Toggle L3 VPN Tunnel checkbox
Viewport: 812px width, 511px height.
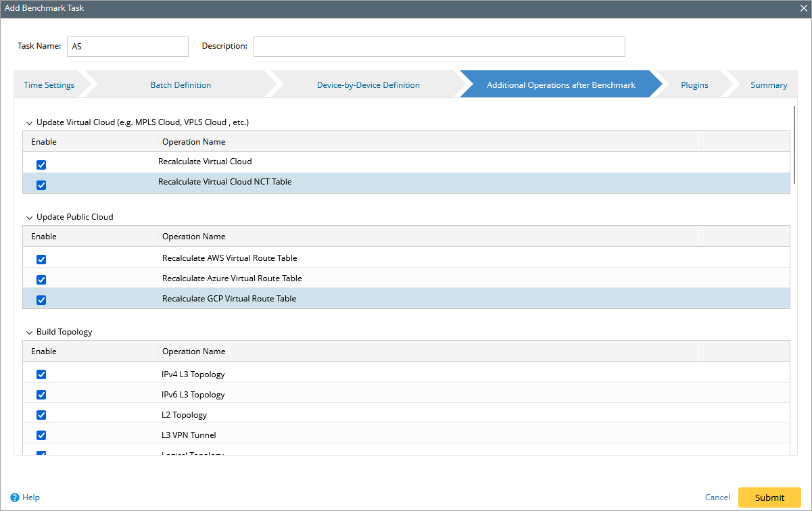(41, 435)
